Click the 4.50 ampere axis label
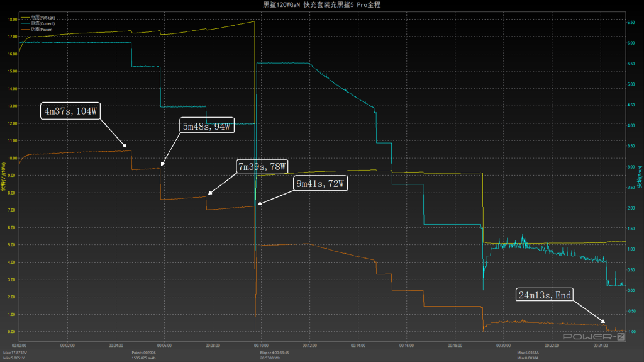 [x=631, y=105]
